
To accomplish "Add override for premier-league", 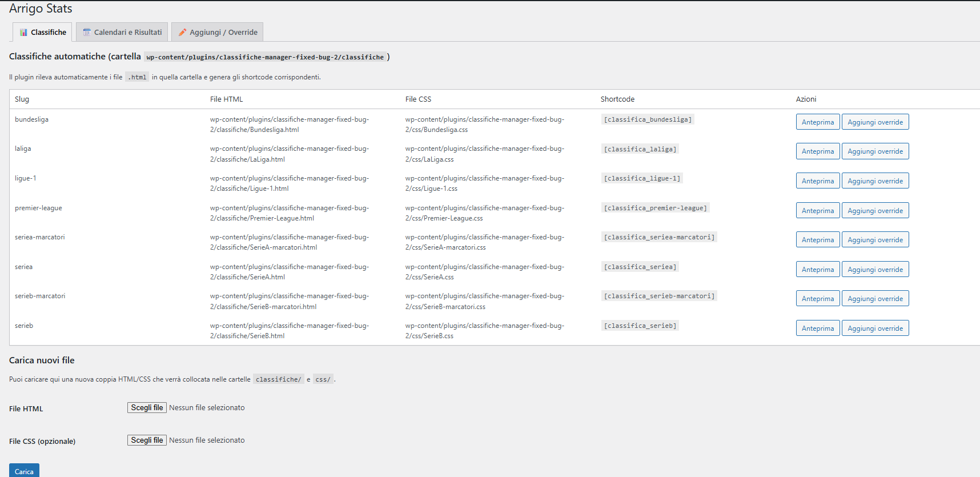I will tap(875, 211).
